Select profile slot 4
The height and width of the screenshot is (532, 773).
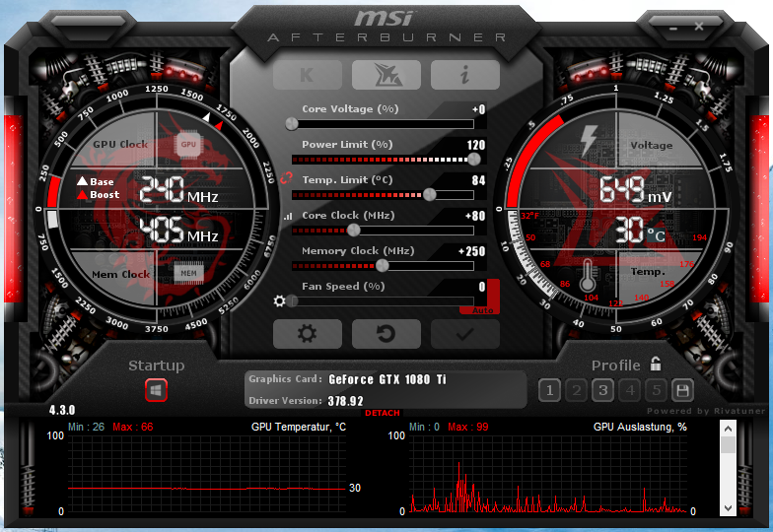629,390
